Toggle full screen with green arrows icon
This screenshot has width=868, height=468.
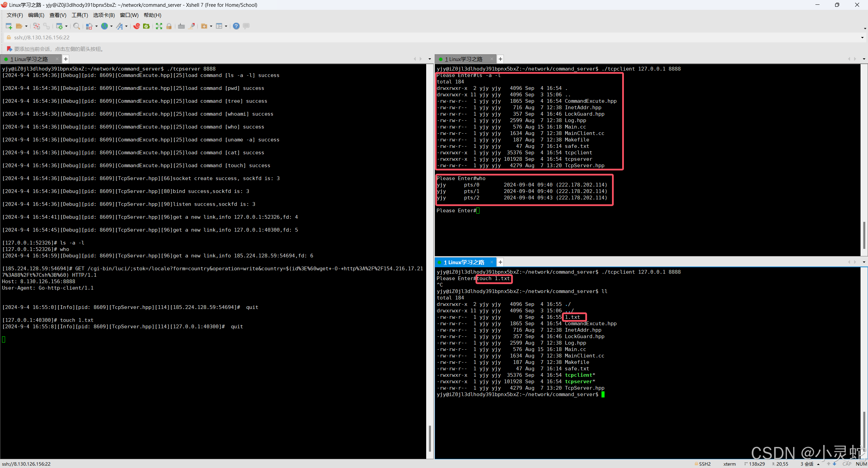pyautogui.click(x=159, y=26)
